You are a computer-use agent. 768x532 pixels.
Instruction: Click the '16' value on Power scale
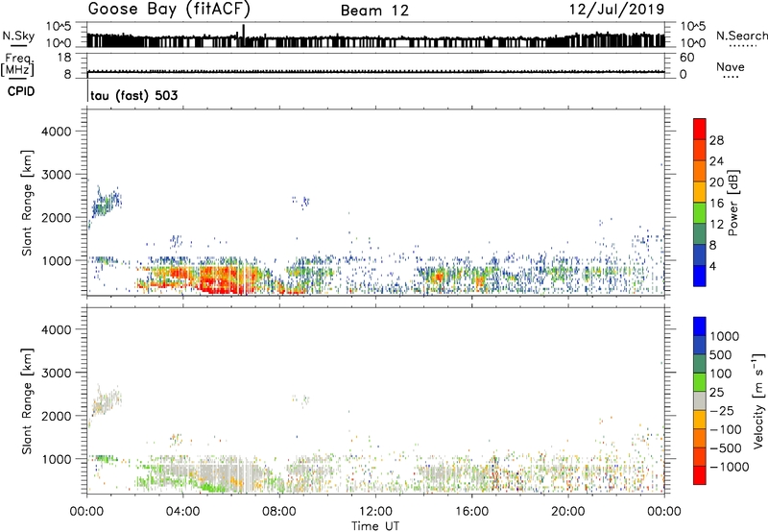716,204
